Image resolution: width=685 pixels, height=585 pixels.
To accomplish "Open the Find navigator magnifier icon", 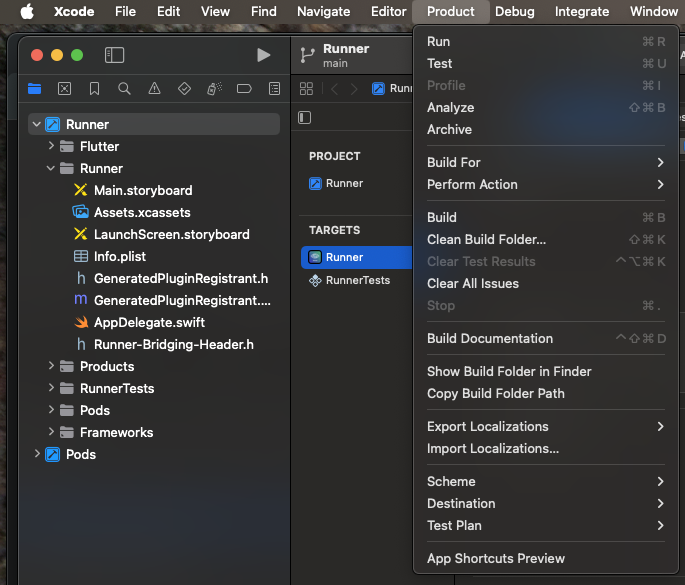I will (124, 89).
